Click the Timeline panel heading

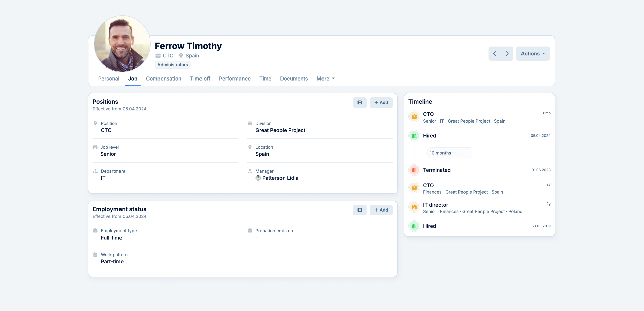[x=420, y=102]
